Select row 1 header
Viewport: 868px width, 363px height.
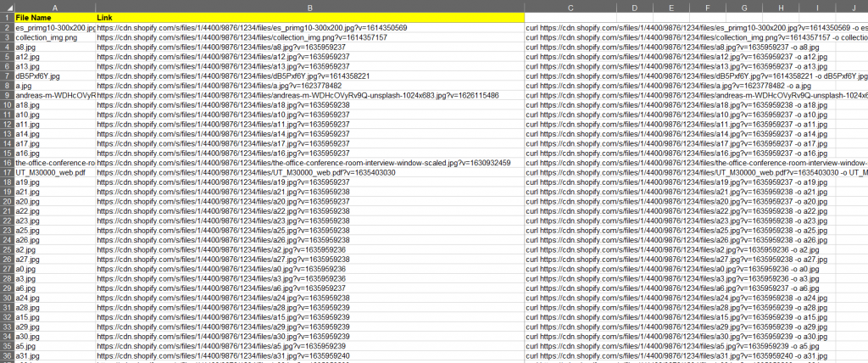tap(7, 18)
